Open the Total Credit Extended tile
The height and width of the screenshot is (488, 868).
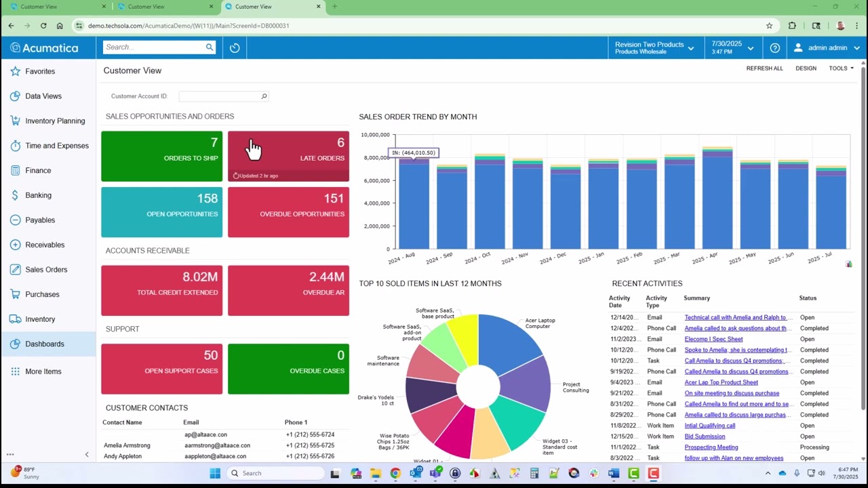coord(161,291)
